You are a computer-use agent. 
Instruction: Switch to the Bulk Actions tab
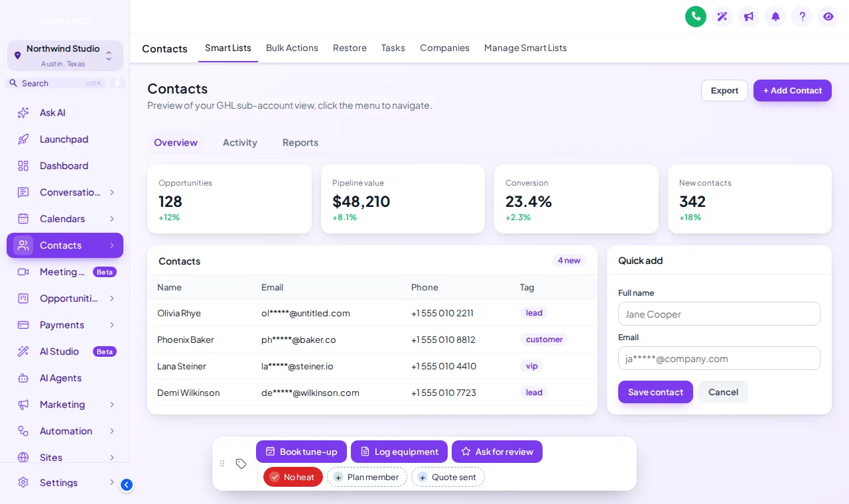click(x=292, y=48)
